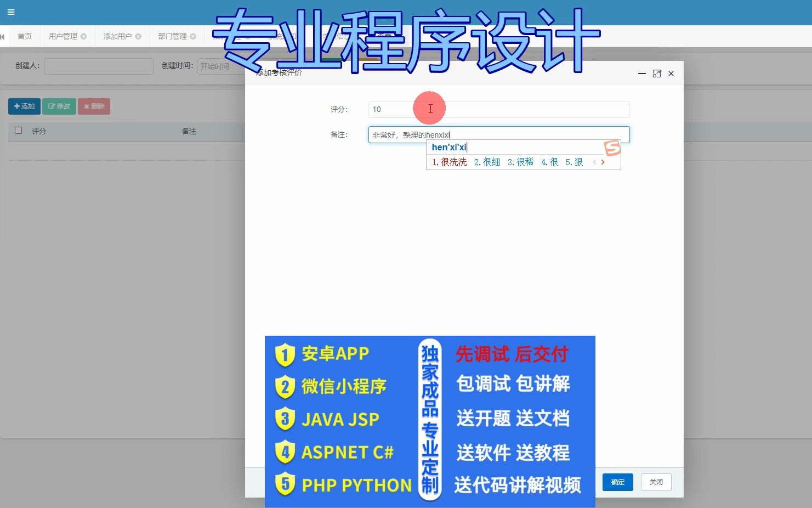The image size is (812, 508).
Task: Click the green 修改 button
Action: point(59,106)
